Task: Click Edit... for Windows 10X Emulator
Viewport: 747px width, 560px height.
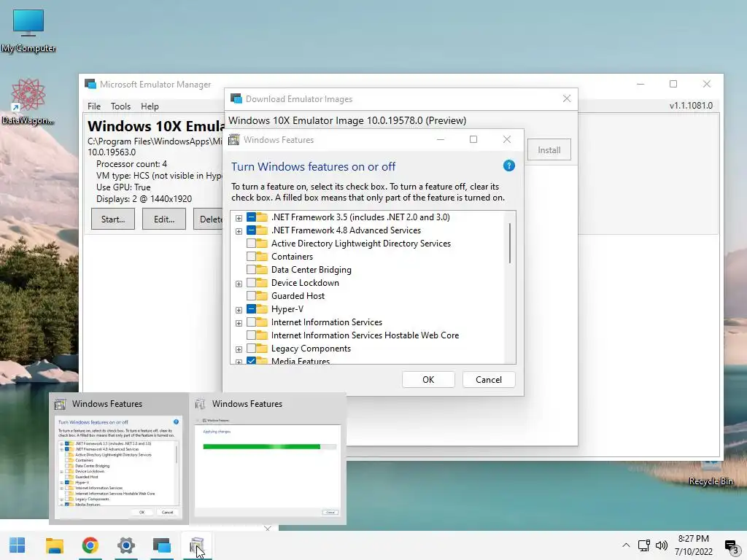Action: pos(164,219)
